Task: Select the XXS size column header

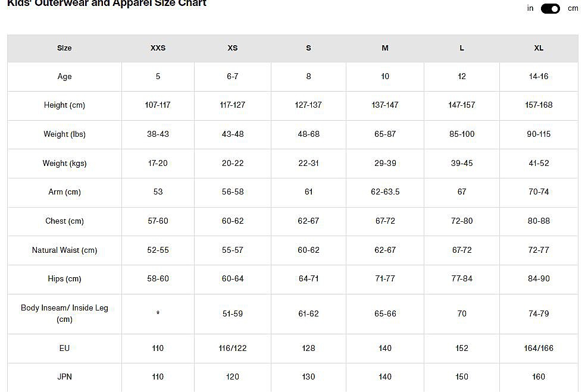Action: point(158,48)
